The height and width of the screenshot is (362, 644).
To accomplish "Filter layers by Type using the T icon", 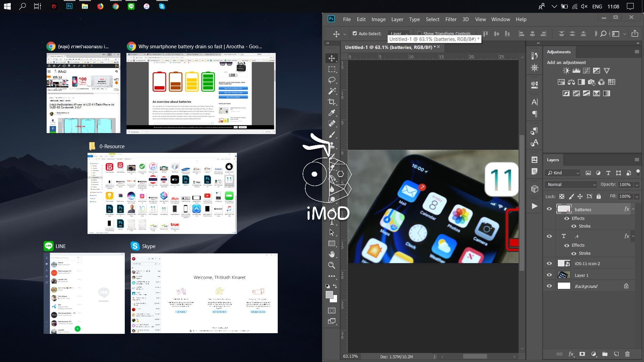I will [x=608, y=173].
